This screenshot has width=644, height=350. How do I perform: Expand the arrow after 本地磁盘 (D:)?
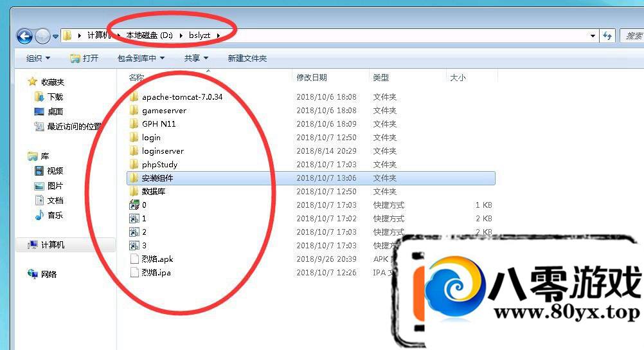(x=181, y=36)
